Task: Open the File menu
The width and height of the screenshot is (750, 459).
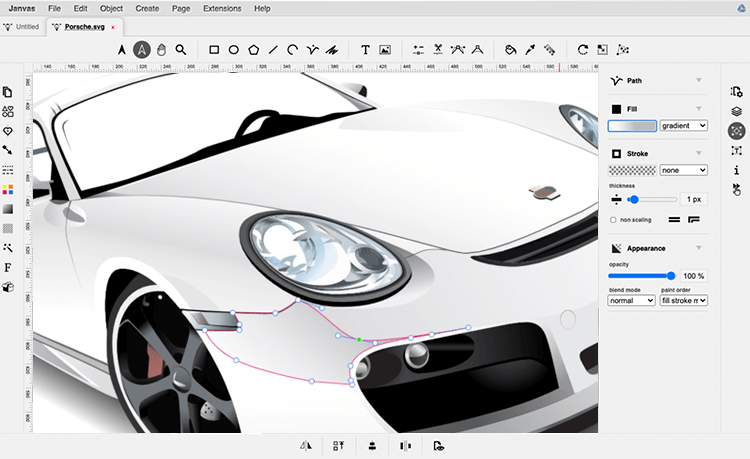Action: tap(55, 9)
